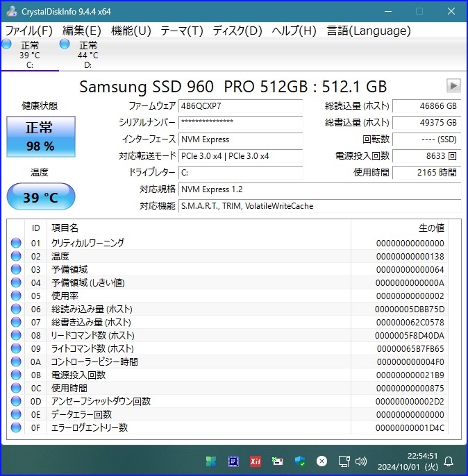This screenshot has height=476, width=468.
Task: Select the クリティカルワーニング attribute name
Action: [x=87, y=243]
